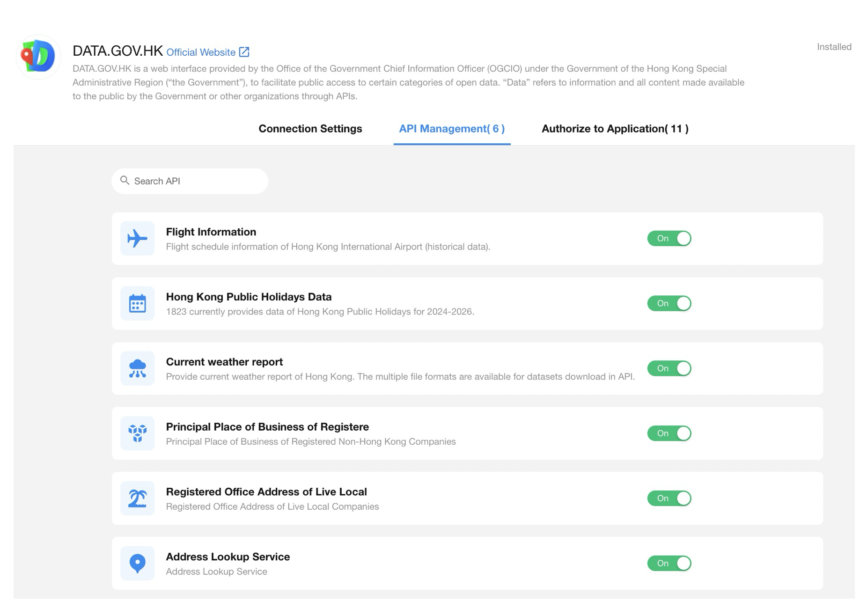The width and height of the screenshot is (867, 616).
Task: Click the Provide current weather report description
Action: click(400, 377)
